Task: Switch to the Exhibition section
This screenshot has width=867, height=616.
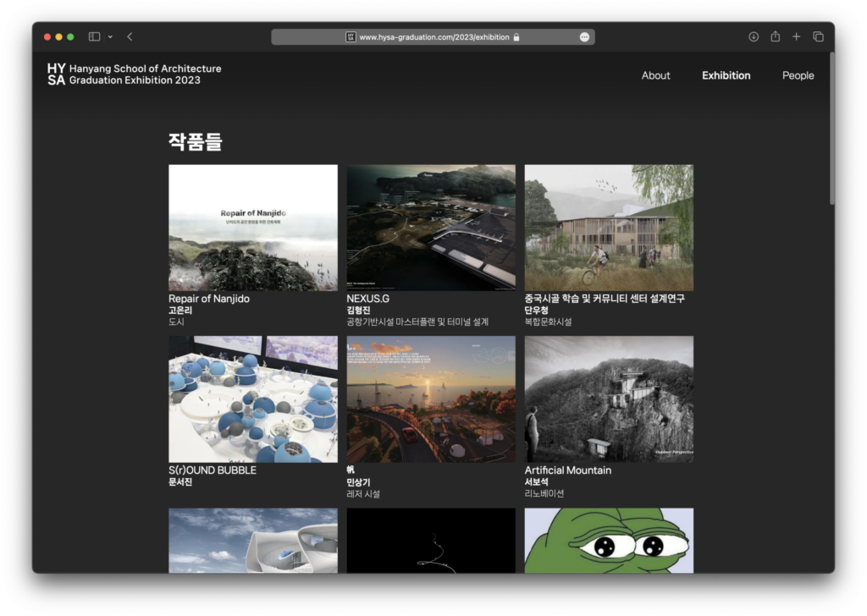Action: (726, 75)
